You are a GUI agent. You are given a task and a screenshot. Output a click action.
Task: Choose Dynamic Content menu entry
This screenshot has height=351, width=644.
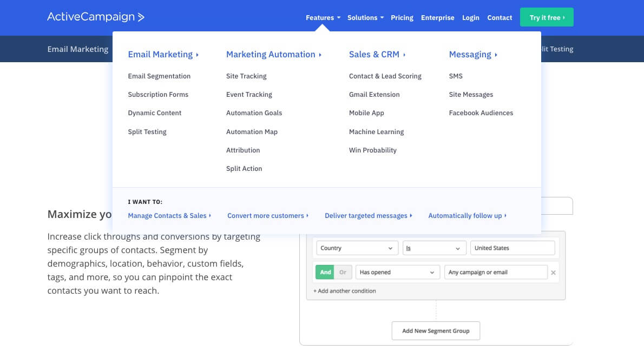point(154,113)
